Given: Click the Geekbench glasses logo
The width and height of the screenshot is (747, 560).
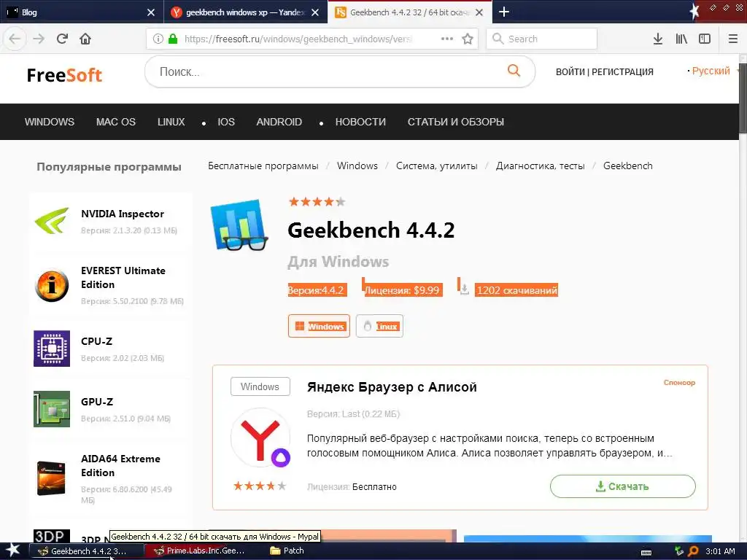Looking at the screenshot, I should [239, 225].
